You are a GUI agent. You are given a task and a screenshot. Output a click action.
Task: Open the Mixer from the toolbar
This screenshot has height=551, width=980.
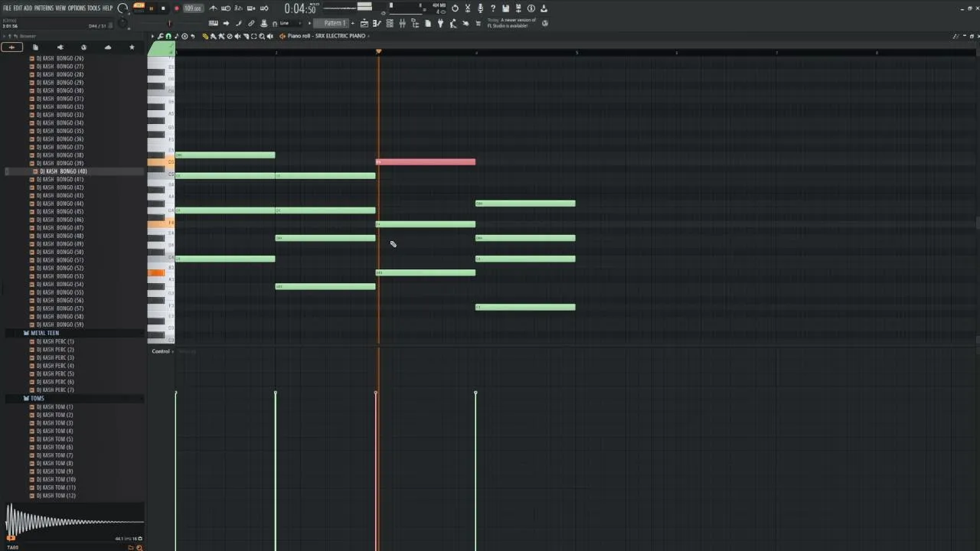coord(402,24)
